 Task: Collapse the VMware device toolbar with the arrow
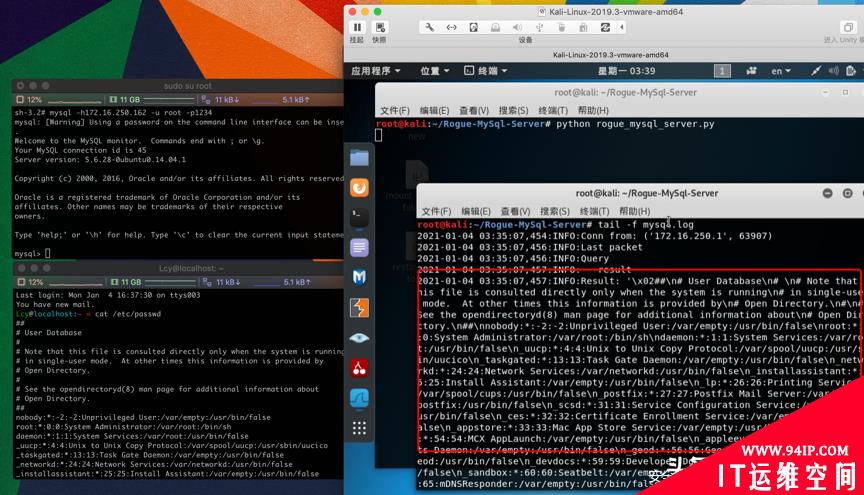(x=622, y=27)
